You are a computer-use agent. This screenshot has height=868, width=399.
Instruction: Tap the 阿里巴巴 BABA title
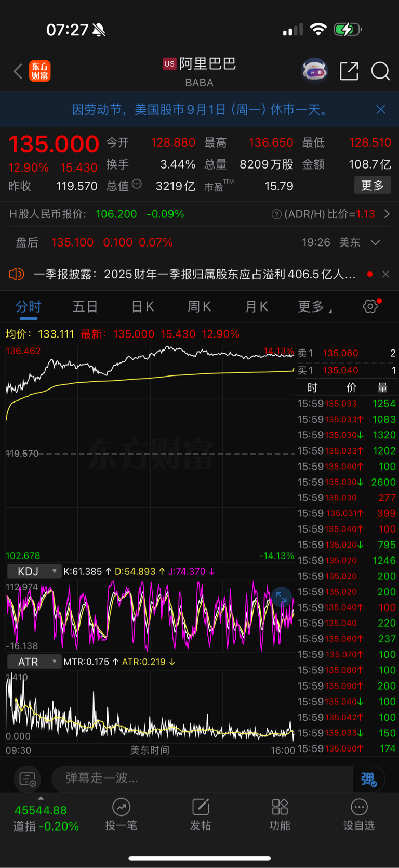click(200, 72)
